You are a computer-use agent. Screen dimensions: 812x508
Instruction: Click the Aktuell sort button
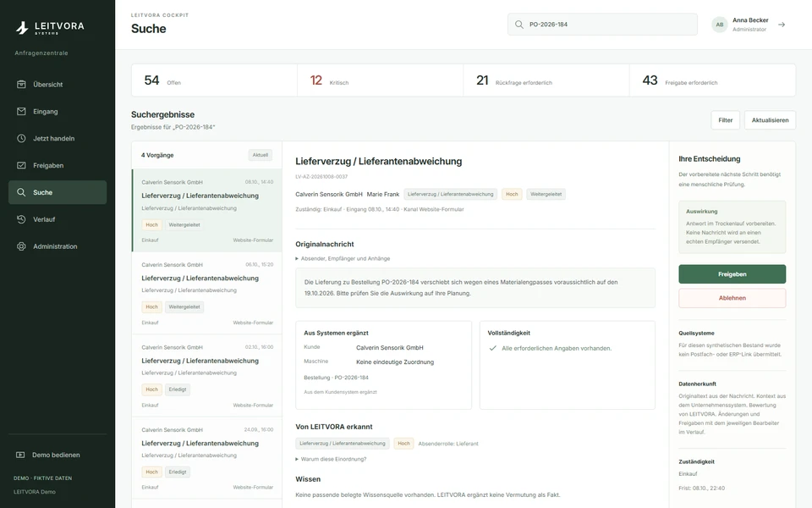click(x=260, y=155)
